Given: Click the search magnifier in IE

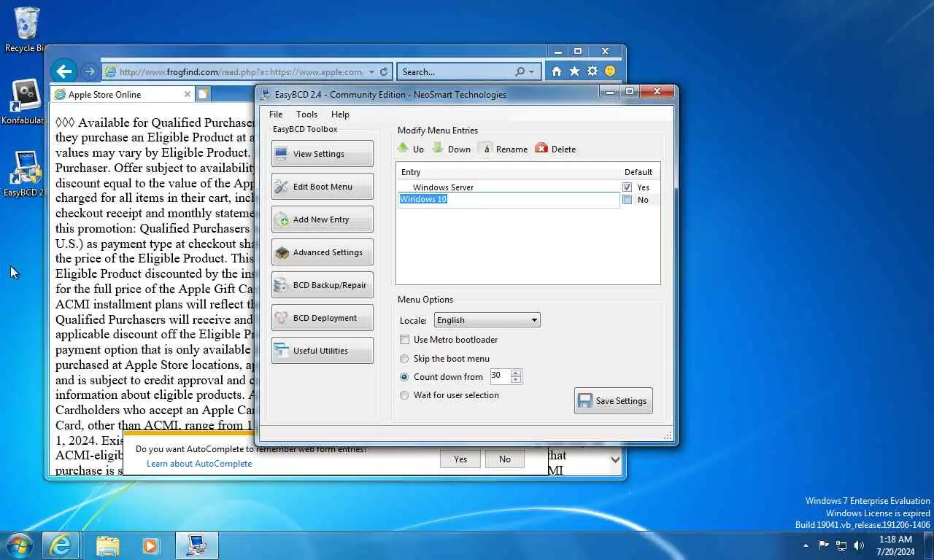Looking at the screenshot, I should click(x=520, y=71).
